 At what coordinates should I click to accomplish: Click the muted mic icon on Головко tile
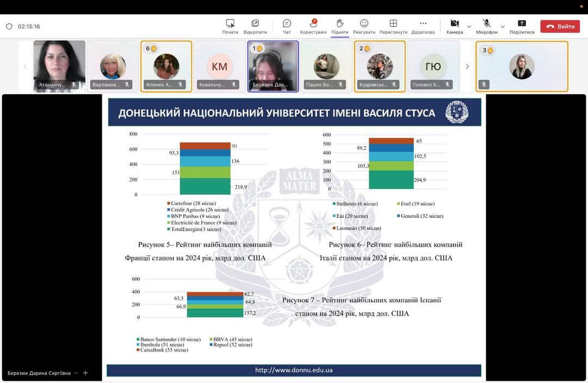pyautogui.click(x=448, y=85)
